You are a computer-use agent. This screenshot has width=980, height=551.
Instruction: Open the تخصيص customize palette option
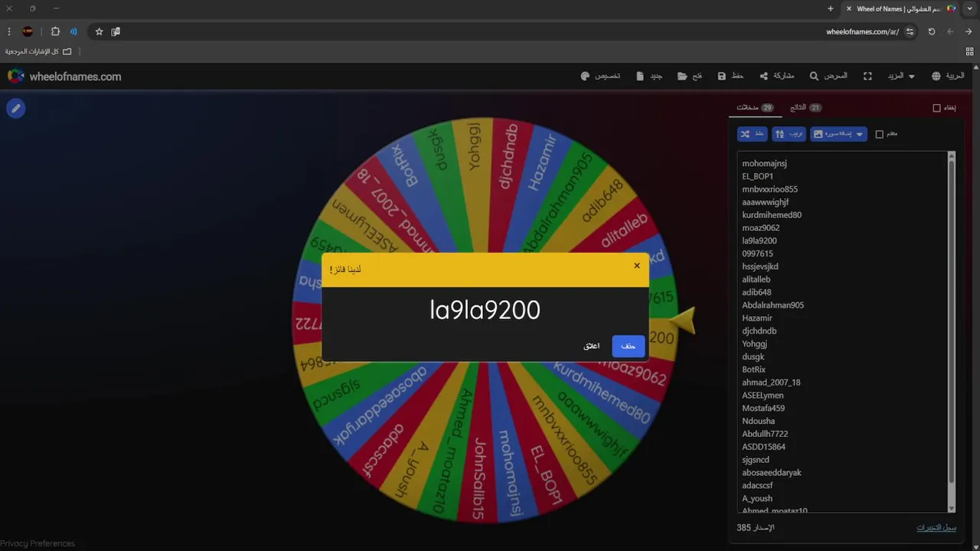600,77
